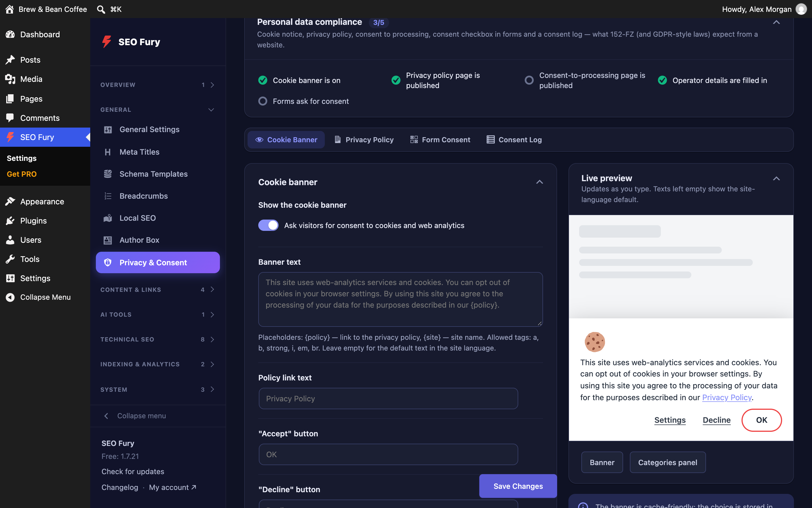The image size is (812, 508).
Task: Collapse the Cookie banner card
Action: point(539,182)
